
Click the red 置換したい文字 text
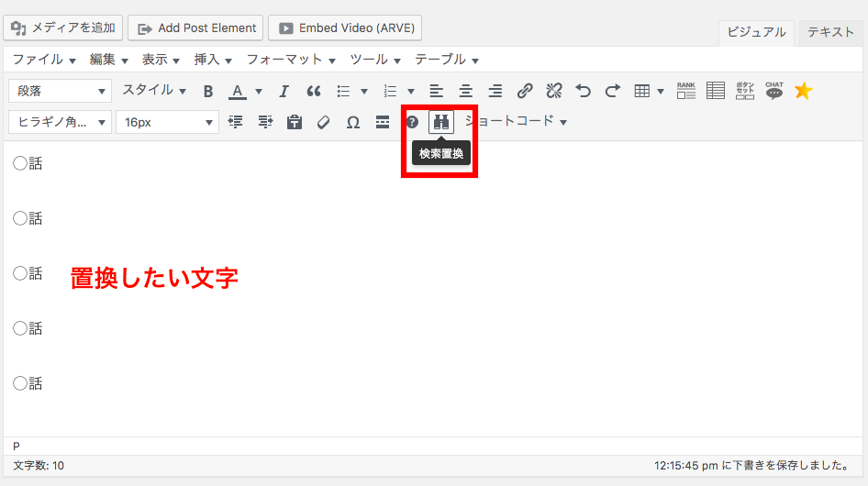point(154,278)
